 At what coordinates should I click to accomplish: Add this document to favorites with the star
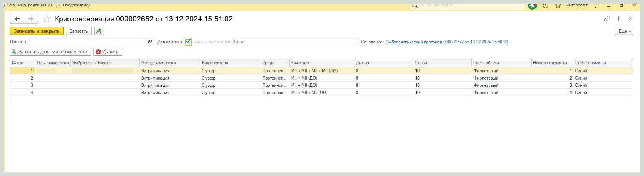(46, 19)
